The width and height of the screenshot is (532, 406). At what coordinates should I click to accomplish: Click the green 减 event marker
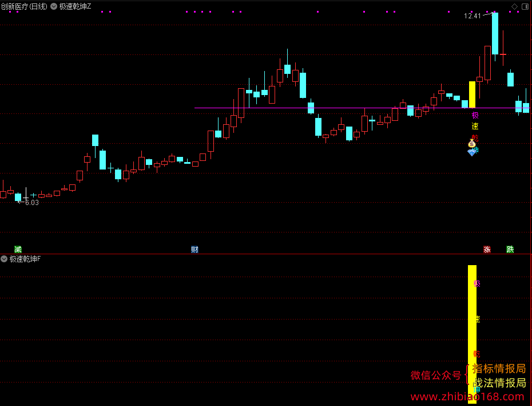pyautogui.click(x=18, y=249)
